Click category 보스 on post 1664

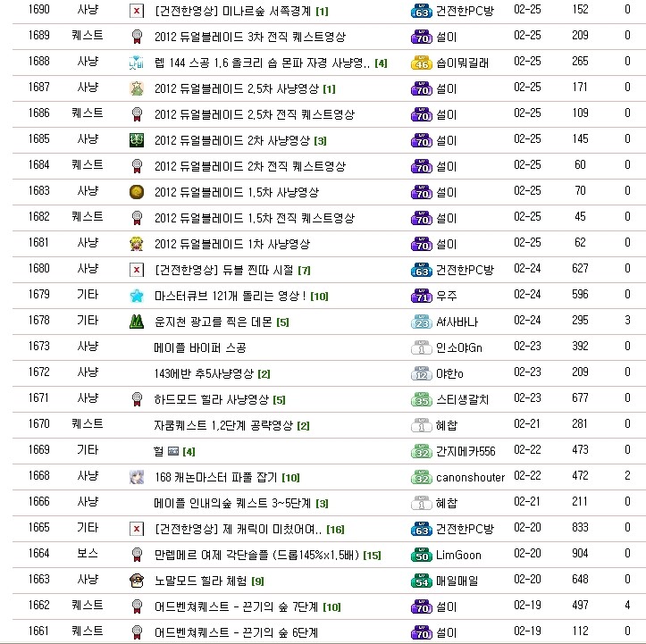point(88,553)
